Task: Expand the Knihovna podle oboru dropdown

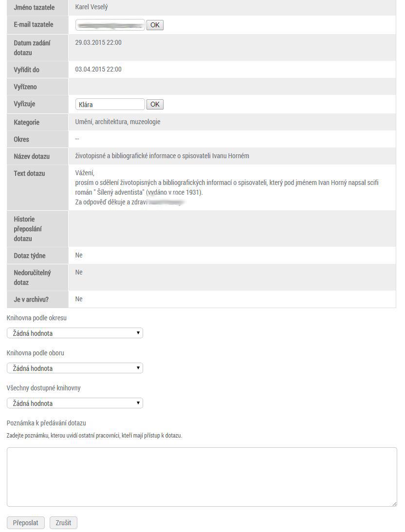Action: coord(74,368)
